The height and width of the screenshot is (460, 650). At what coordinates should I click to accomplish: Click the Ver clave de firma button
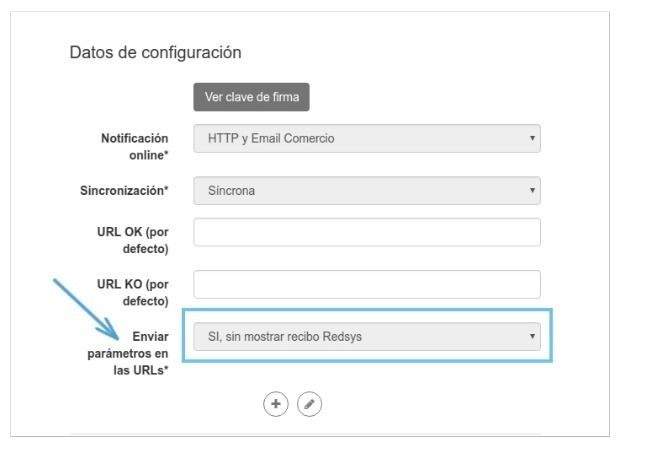(x=251, y=97)
